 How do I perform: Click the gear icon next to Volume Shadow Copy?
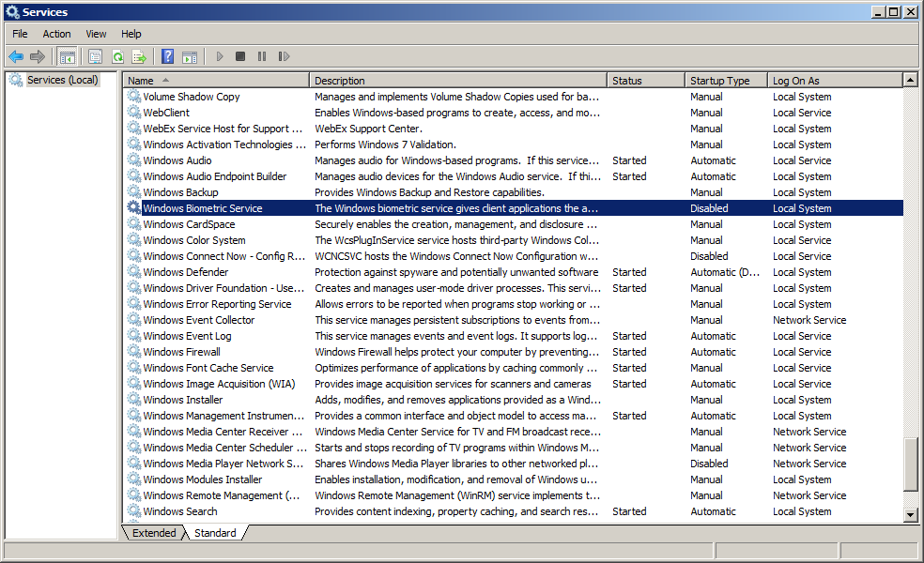134,97
